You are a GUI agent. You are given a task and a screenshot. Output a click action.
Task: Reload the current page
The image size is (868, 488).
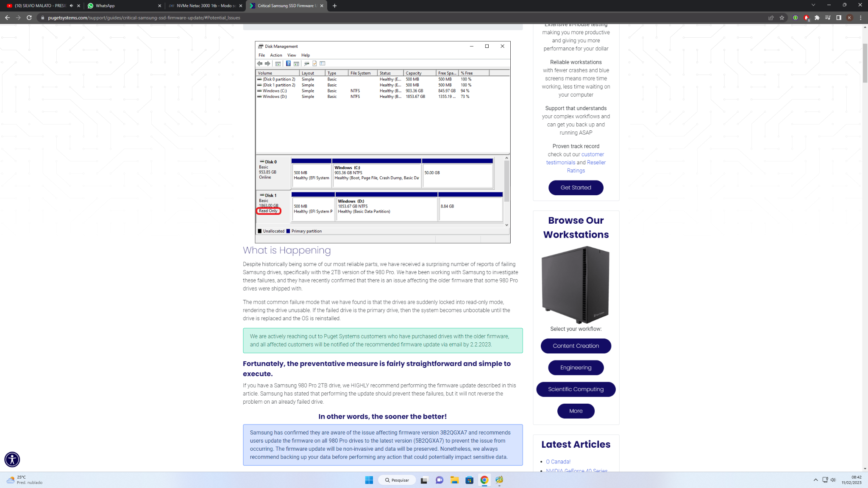click(29, 18)
